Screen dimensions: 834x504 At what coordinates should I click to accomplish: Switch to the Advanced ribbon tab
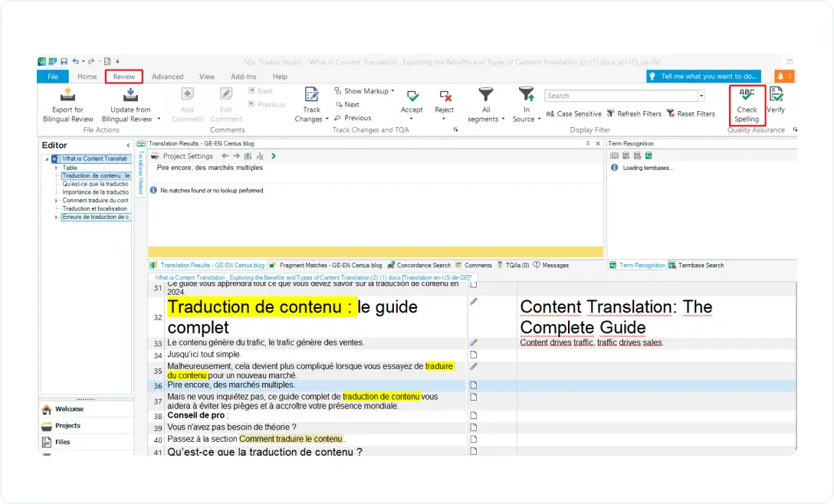click(x=167, y=76)
